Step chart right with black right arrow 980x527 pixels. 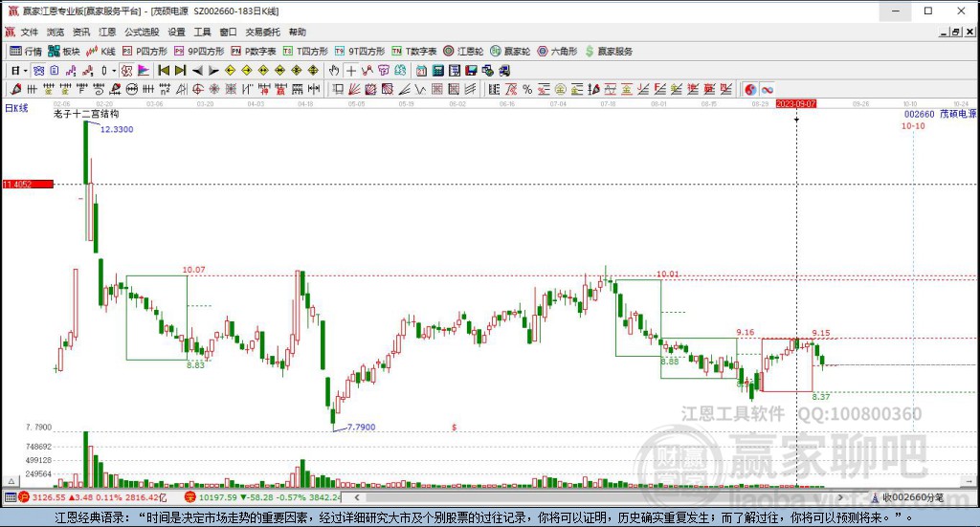pos(213,71)
